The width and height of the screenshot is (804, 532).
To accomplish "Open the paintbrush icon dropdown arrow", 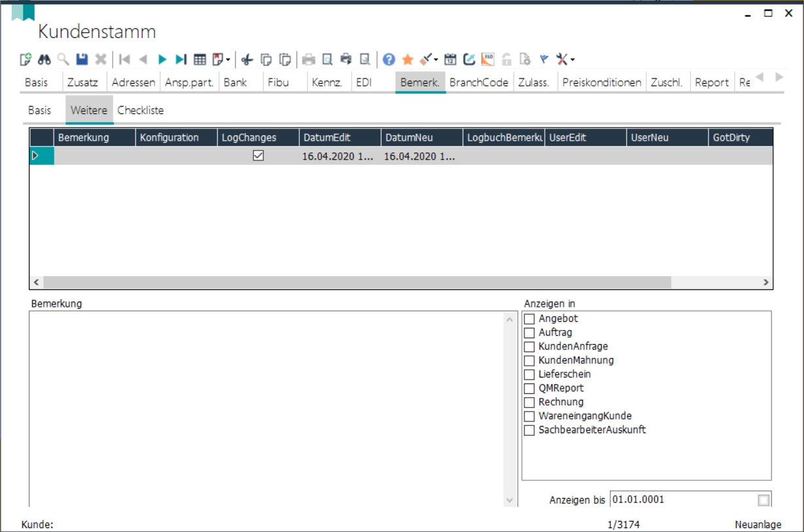I will (x=436, y=60).
